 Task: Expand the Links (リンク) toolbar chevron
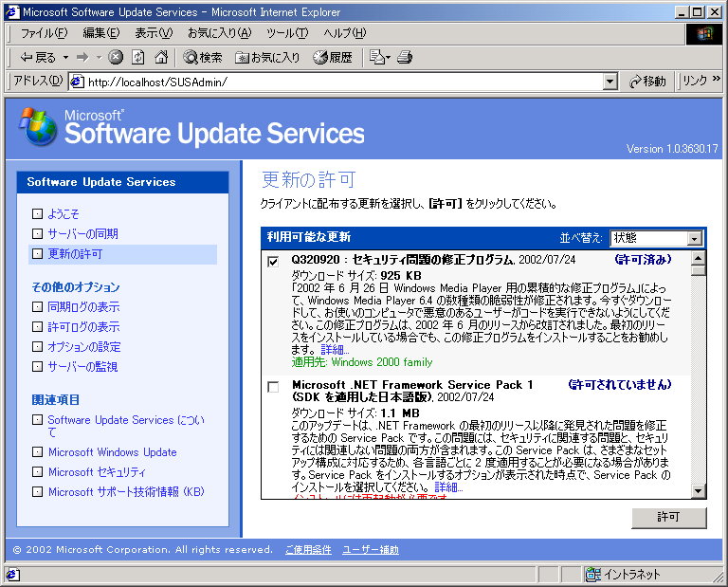(x=717, y=79)
